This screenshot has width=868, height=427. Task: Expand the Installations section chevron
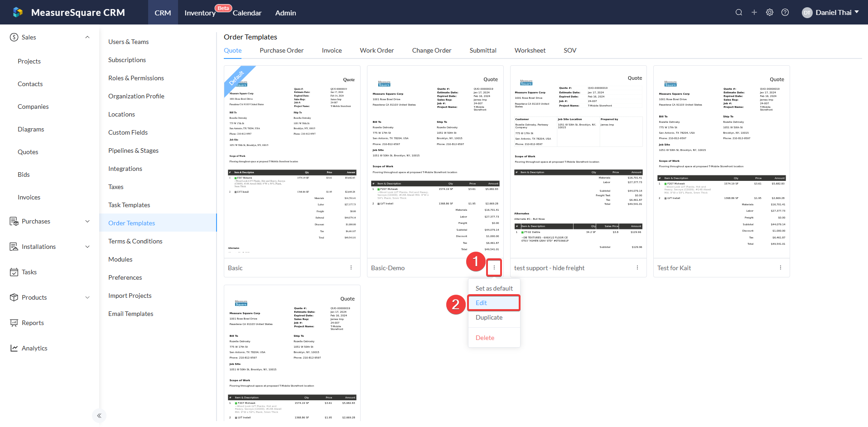click(x=87, y=247)
